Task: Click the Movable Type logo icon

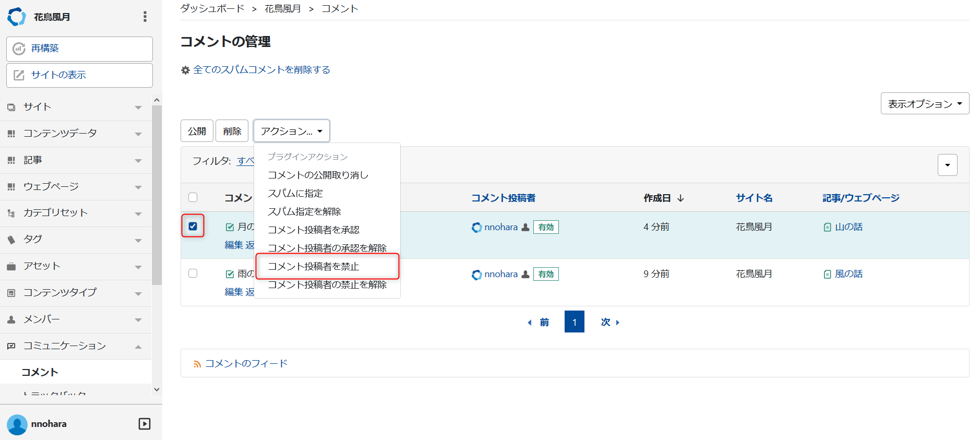Action: coord(17,17)
